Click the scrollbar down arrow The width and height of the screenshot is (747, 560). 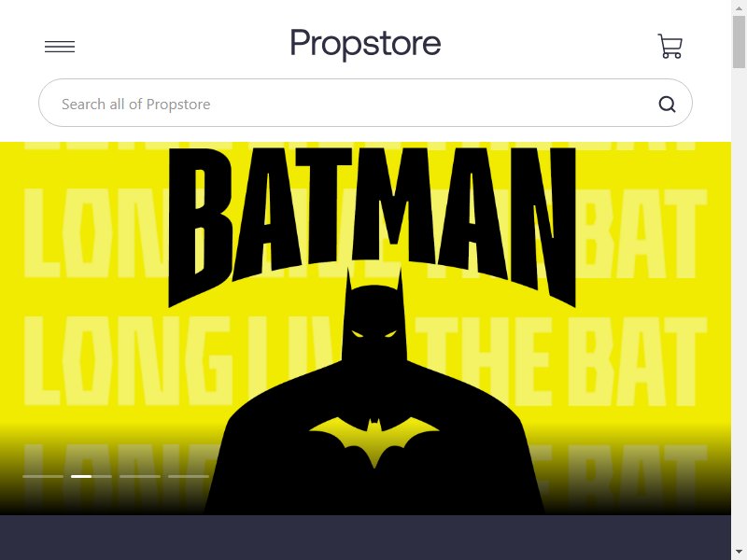[x=739, y=553]
